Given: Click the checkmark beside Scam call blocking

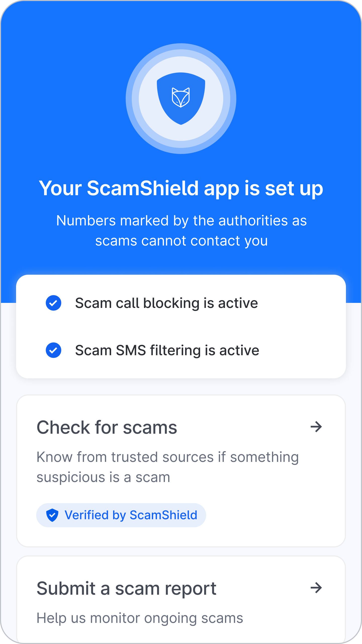Looking at the screenshot, I should click(54, 303).
